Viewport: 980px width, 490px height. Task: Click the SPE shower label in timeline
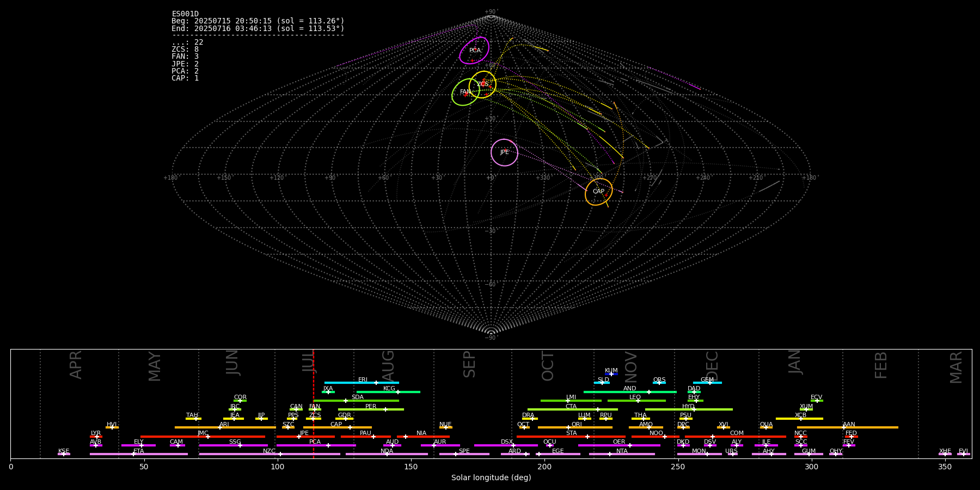(x=464, y=451)
